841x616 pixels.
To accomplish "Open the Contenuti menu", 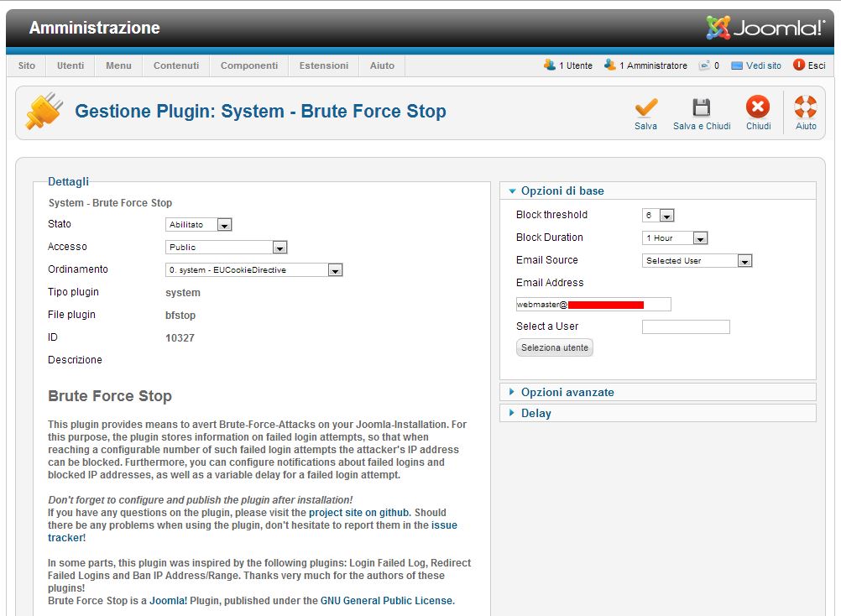I will (x=176, y=65).
